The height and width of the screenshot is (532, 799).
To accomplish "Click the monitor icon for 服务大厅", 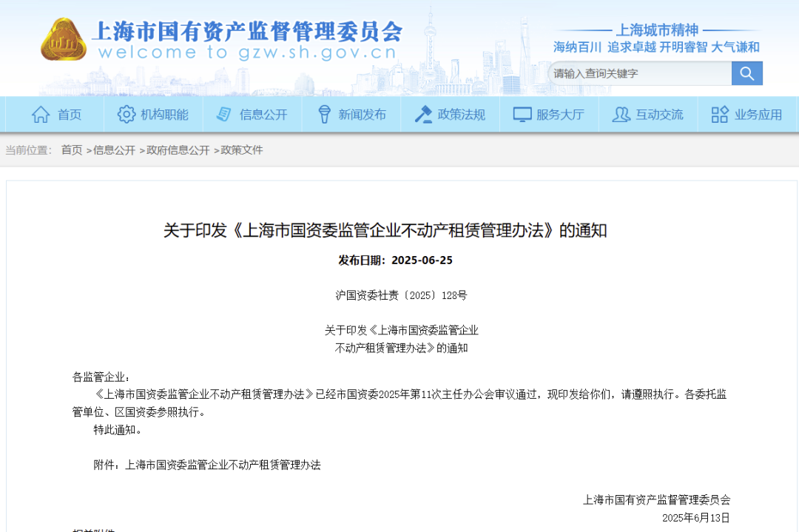I will pyautogui.click(x=522, y=115).
